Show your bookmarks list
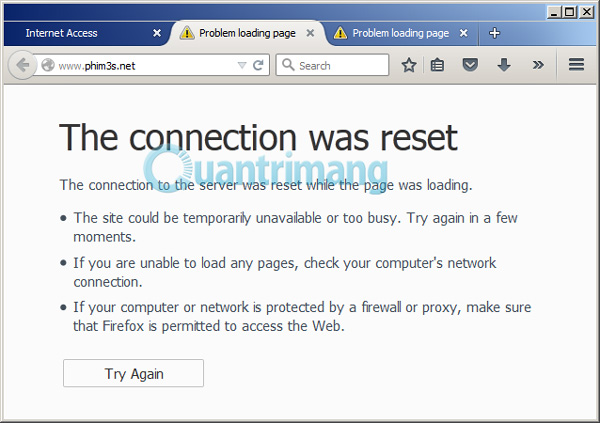 (437, 65)
